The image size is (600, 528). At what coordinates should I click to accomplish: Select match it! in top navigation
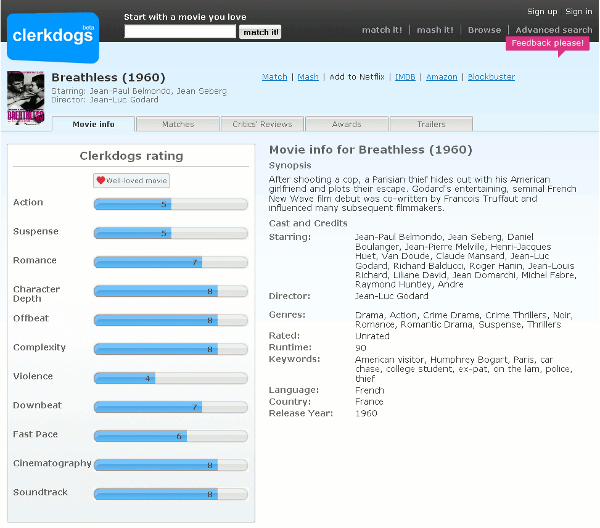coord(382,30)
